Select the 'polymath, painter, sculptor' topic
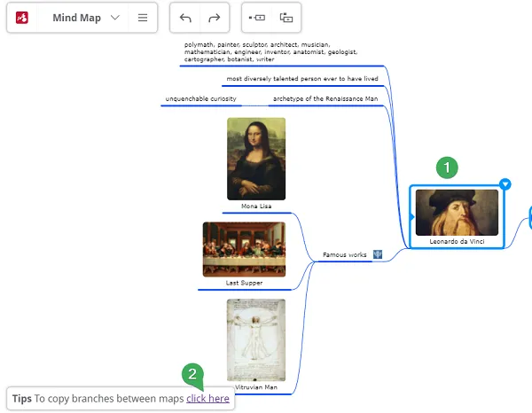Screen dimensions: 532x413 point(270,52)
